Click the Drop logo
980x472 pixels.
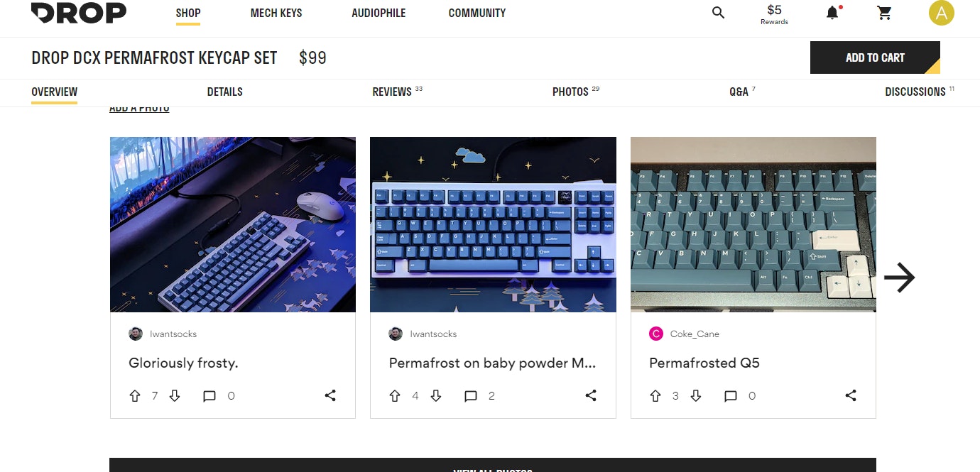79,13
